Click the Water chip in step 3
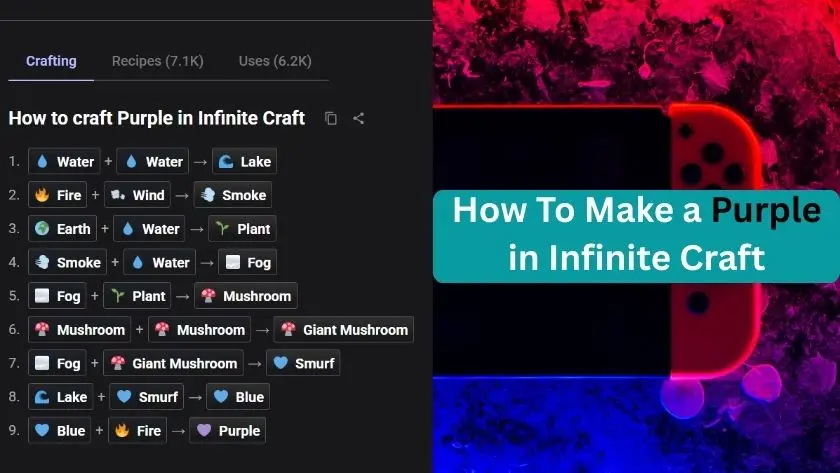The image size is (840, 473). (x=149, y=229)
